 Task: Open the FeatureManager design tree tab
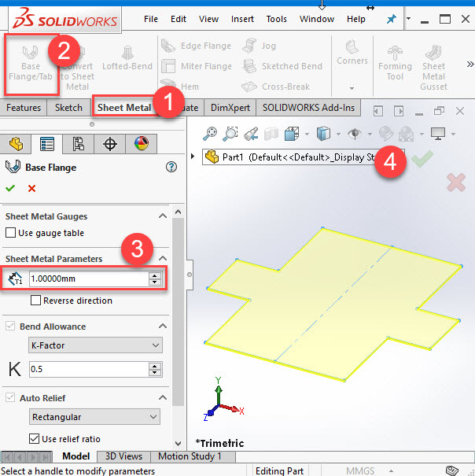pos(16,144)
